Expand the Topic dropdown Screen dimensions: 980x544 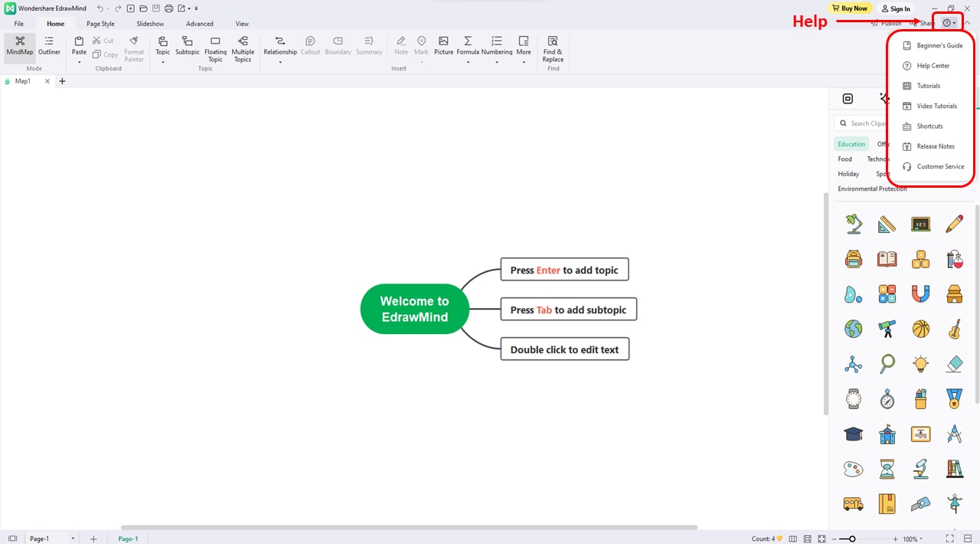pos(163,61)
